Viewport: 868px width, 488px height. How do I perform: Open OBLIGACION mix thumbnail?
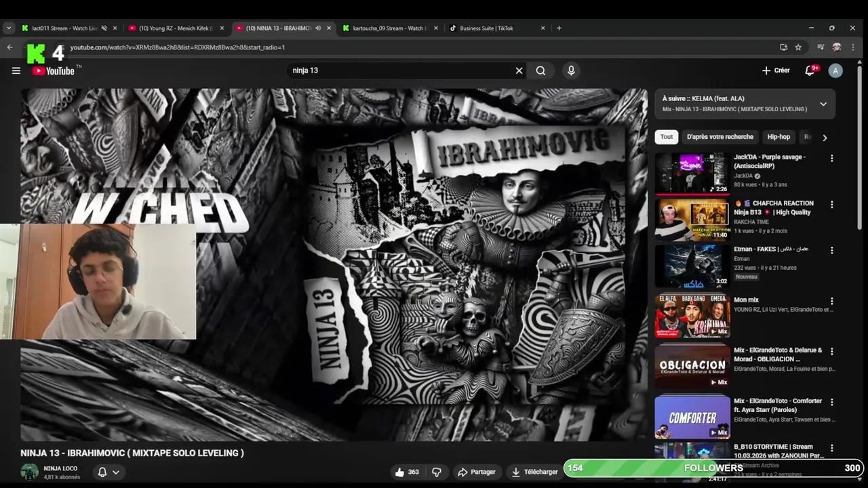coord(692,367)
